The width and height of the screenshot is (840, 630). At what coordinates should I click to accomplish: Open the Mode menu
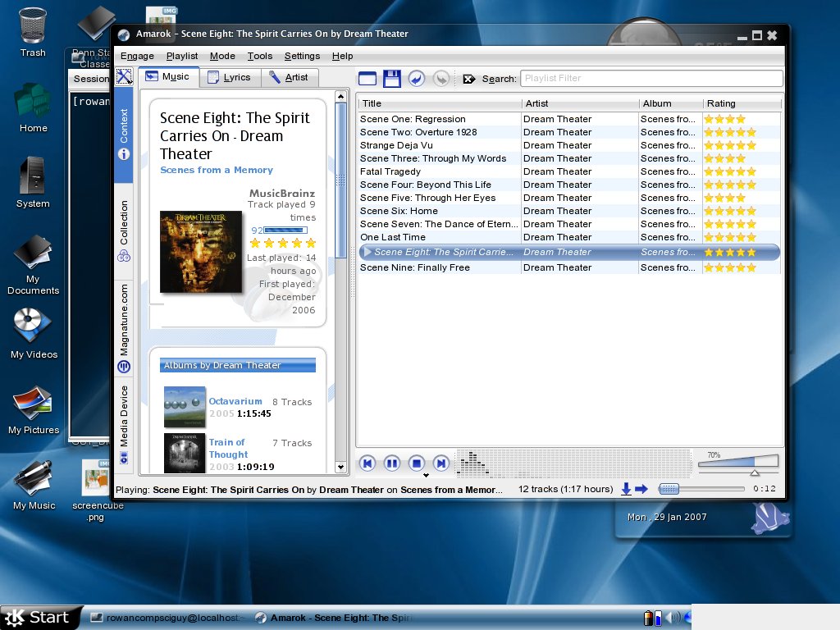click(222, 56)
